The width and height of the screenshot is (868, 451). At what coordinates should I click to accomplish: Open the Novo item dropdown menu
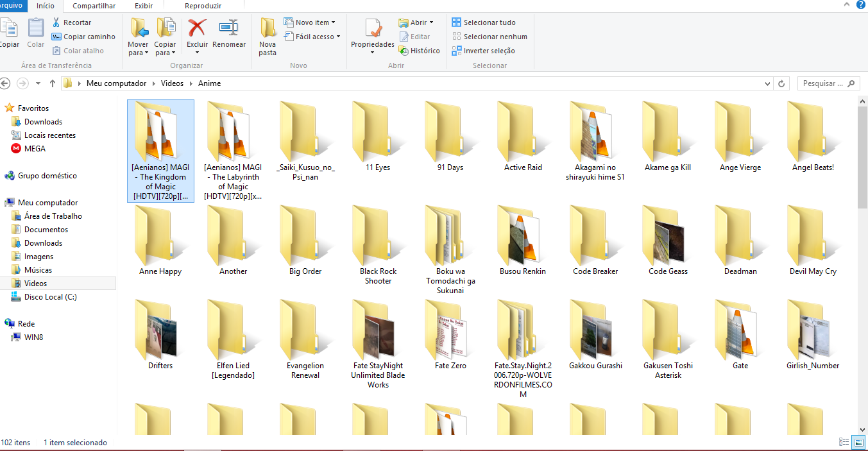point(333,22)
